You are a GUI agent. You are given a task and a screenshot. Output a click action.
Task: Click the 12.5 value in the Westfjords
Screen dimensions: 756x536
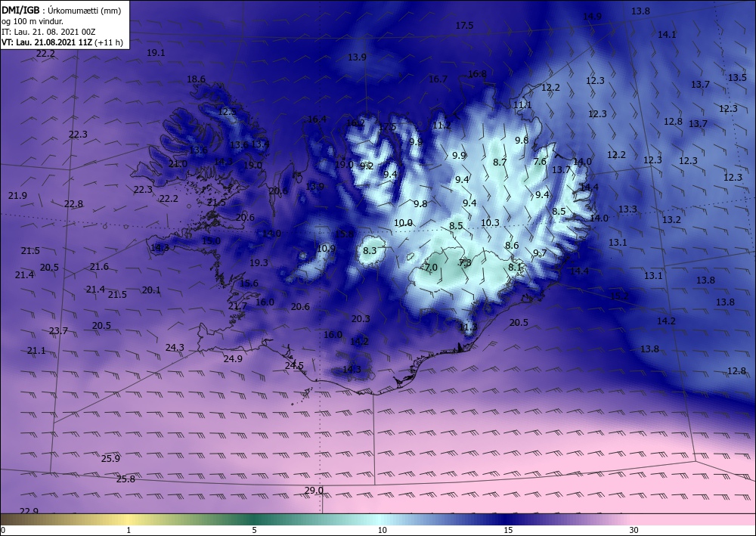click(227, 112)
